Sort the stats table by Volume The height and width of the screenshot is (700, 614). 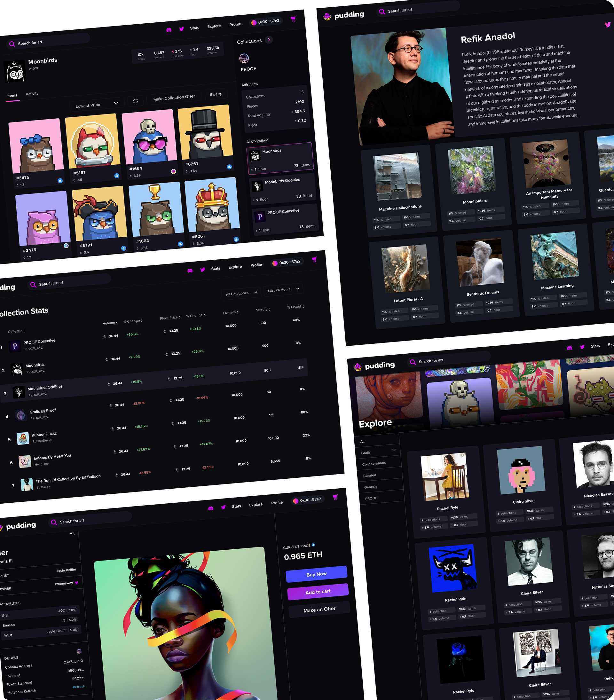pyautogui.click(x=110, y=323)
